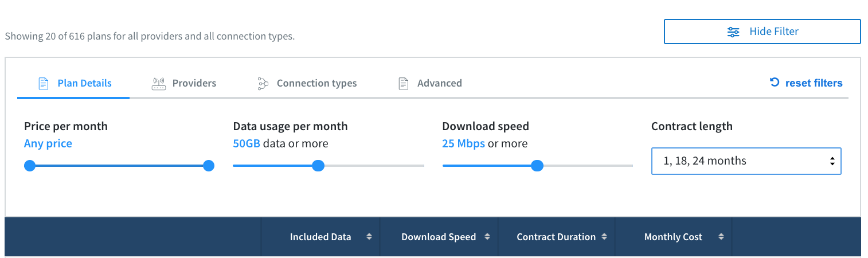Sort by Monthly Cost using arrows icon

(x=721, y=237)
